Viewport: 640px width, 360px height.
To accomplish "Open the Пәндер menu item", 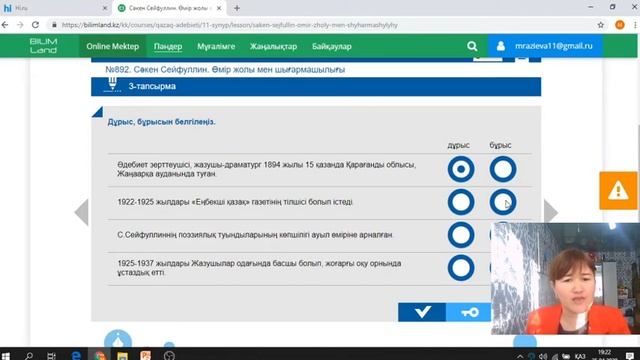I will coord(168,47).
